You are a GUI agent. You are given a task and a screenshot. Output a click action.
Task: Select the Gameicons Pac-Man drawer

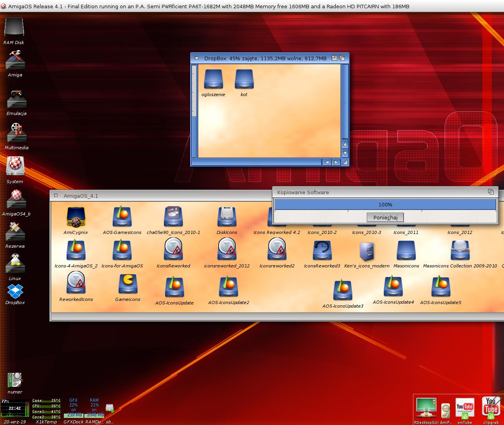coord(128,284)
